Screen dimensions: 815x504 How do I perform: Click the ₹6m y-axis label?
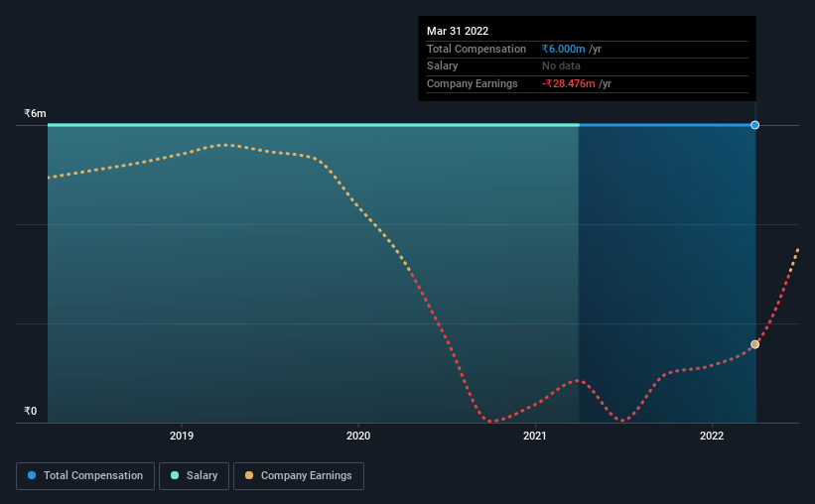(x=35, y=113)
